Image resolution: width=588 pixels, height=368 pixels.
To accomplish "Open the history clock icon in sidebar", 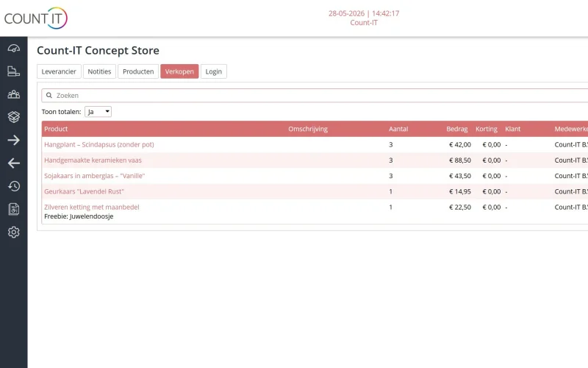I will click(13, 186).
